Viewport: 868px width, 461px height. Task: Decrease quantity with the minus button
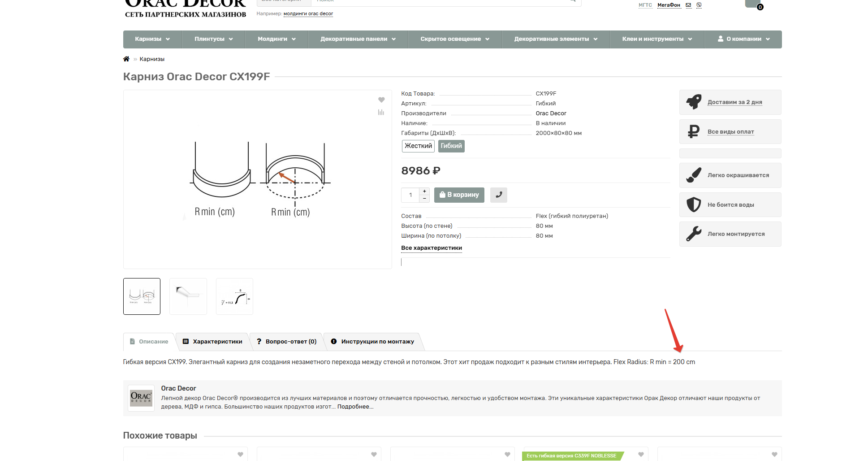[424, 198]
